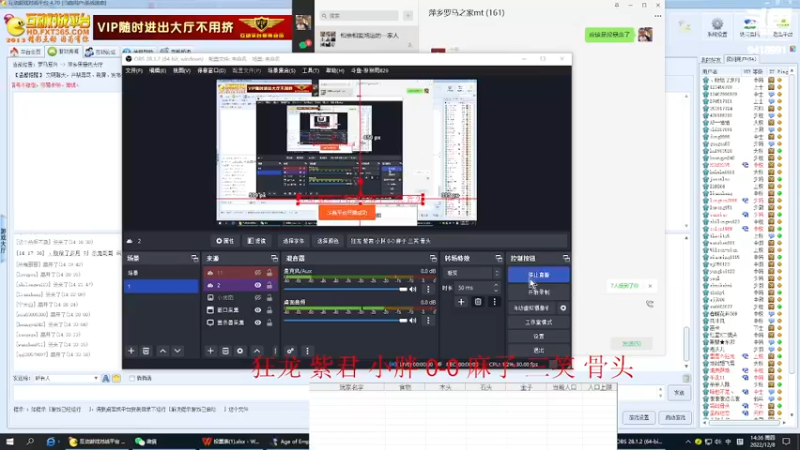Pop out the scenes dock panel

(194, 259)
